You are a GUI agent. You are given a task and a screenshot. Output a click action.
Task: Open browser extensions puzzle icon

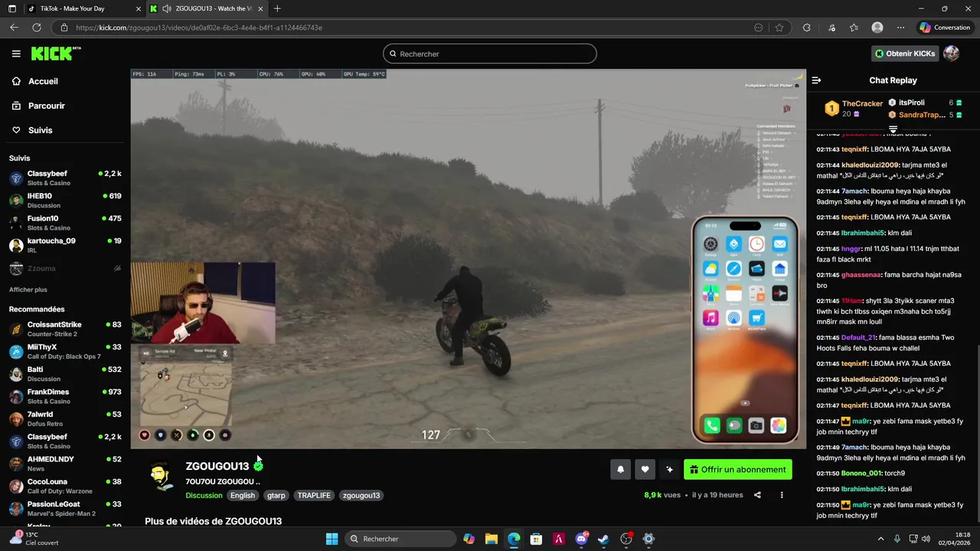coord(806,28)
